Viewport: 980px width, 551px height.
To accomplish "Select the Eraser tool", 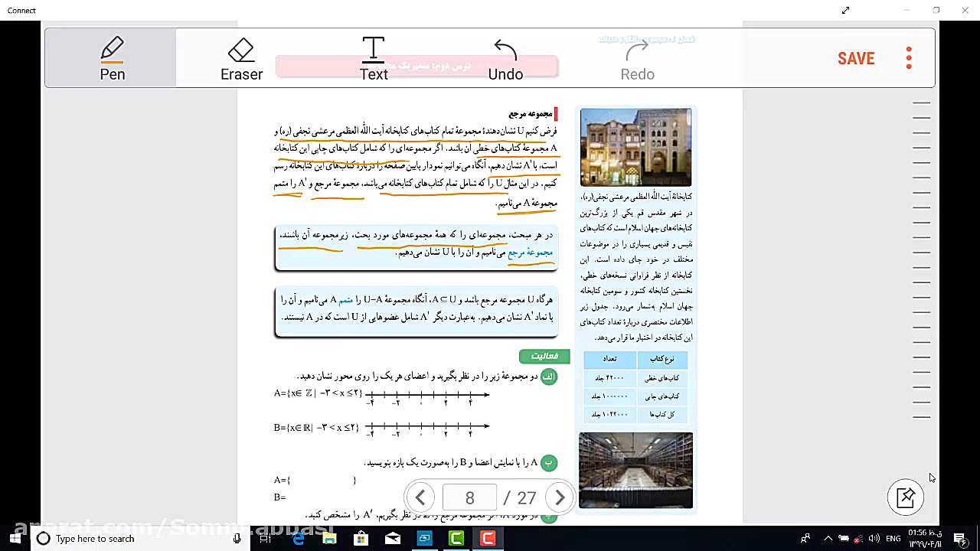I will tap(241, 57).
